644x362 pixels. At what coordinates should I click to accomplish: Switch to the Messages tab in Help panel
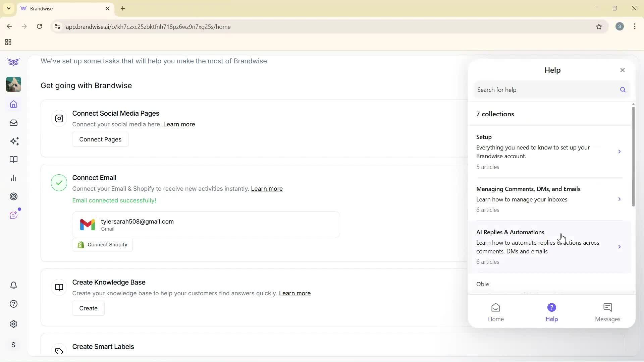[607, 311]
